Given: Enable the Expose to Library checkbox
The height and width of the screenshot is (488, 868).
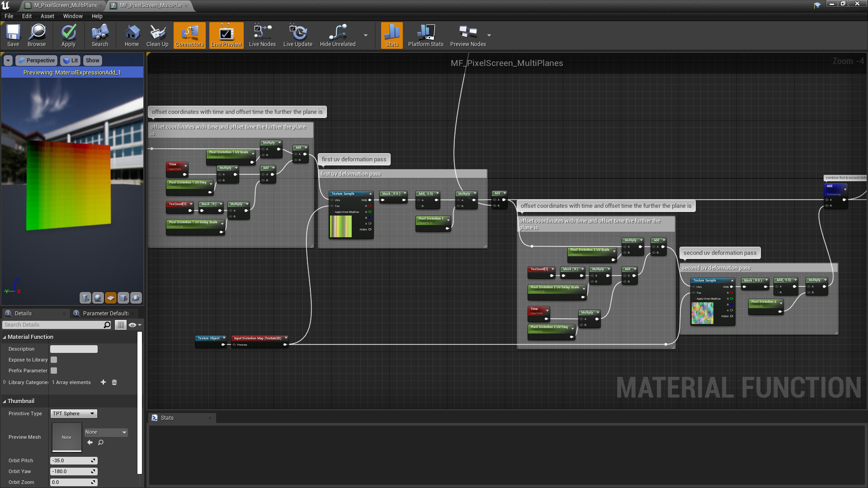Looking at the screenshot, I should 53,360.
